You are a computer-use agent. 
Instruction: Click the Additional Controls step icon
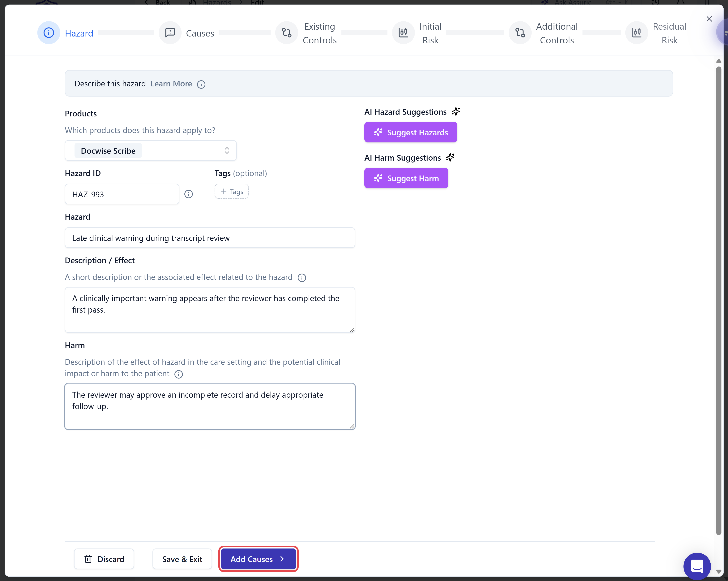[520, 33]
